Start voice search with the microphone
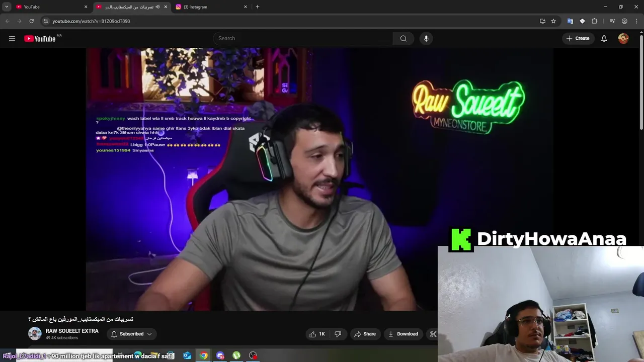The width and height of the screenshot is (644, 362). pyautogui.click(x=426, y=38)
